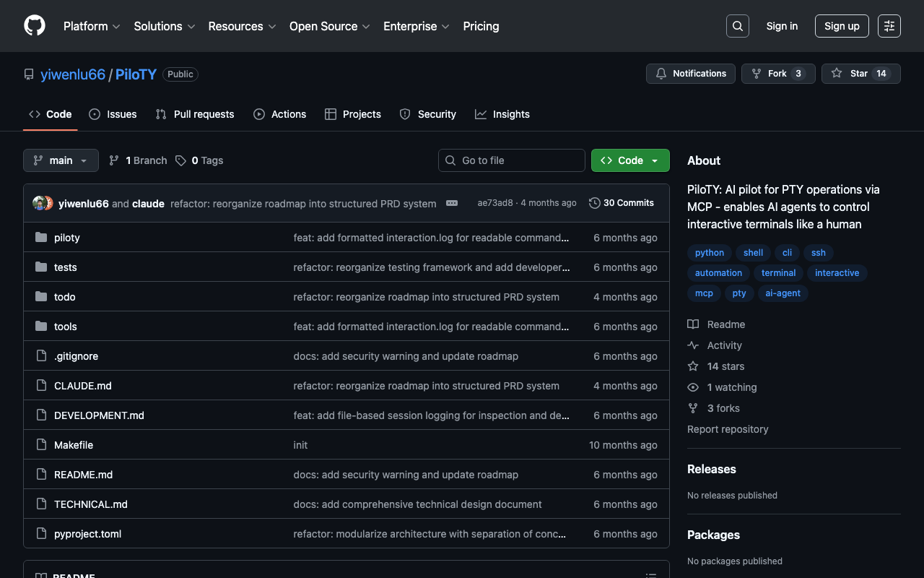924x578 pixels.
Task: Open the Insights tab
Action: [502, 114]
